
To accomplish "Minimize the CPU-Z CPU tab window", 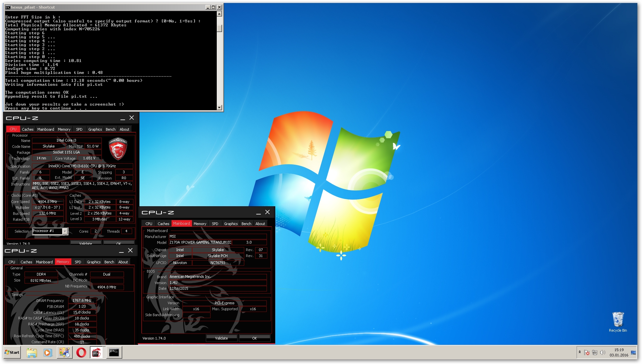I will [123, 118].
